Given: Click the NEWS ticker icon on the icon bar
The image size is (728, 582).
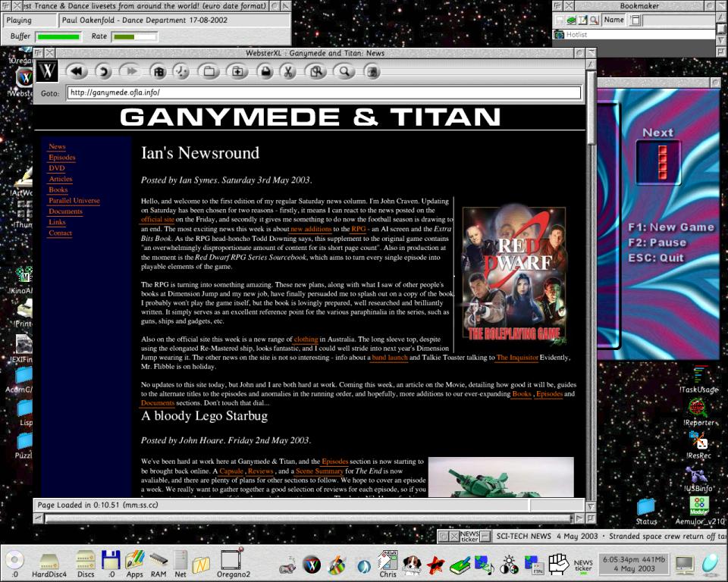Looking at the screenshot, I should click(x=583, y=565).
